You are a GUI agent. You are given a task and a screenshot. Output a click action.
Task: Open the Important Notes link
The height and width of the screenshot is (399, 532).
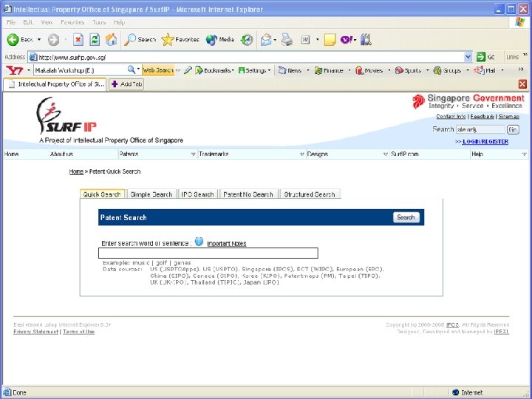pyautogui.click(x=227, y=244)
